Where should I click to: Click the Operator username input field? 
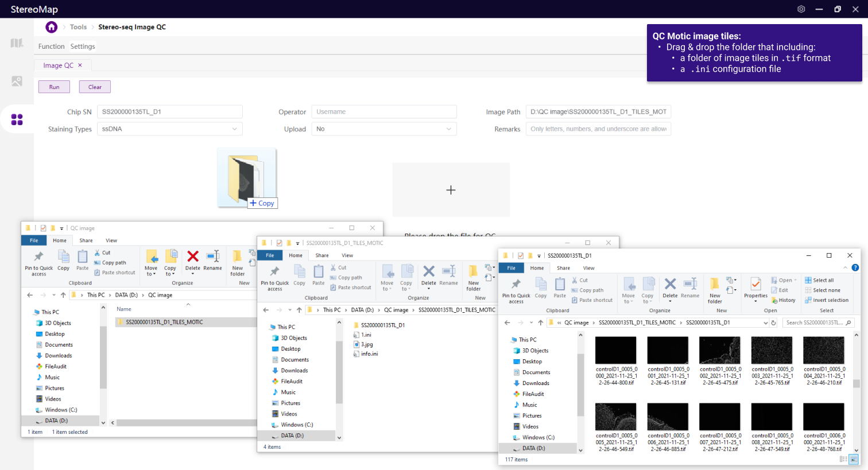click(x=383, y=112)
